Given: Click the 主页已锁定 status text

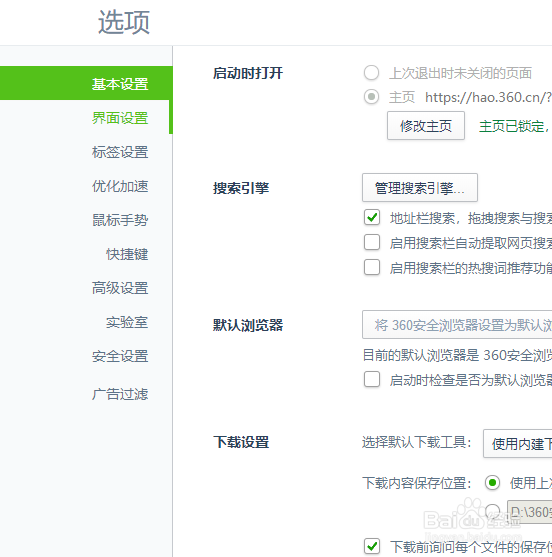Looking at the screenshot, I should 514,126.
